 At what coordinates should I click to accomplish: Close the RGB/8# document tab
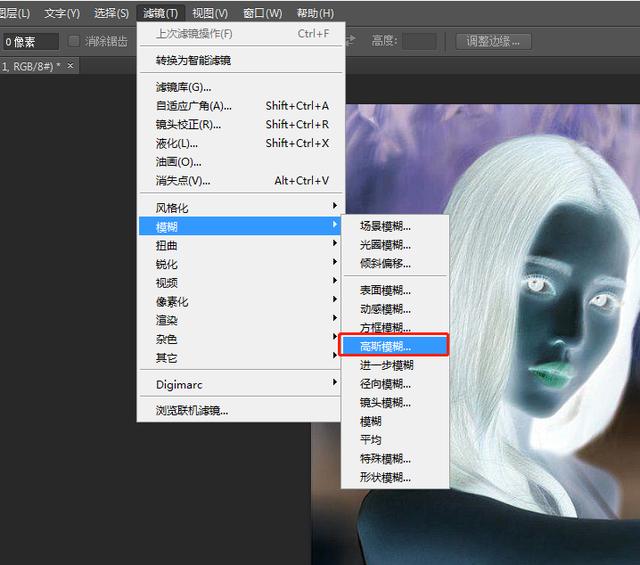tap(70, 65)
